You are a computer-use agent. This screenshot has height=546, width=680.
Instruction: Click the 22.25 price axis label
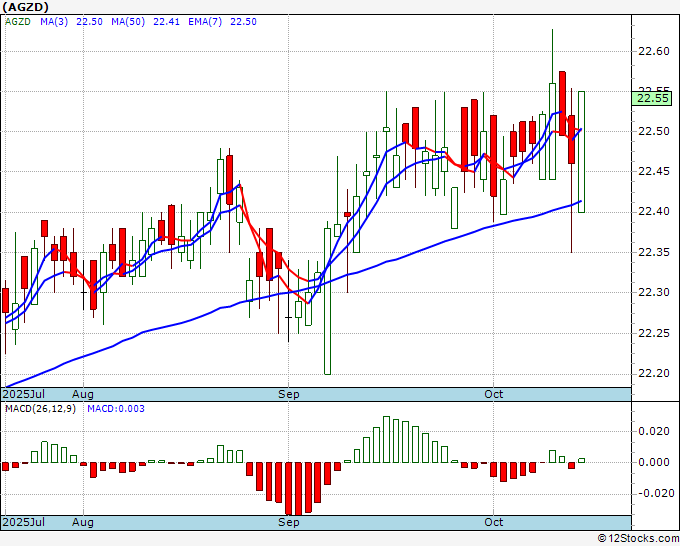tap(654, 333)
